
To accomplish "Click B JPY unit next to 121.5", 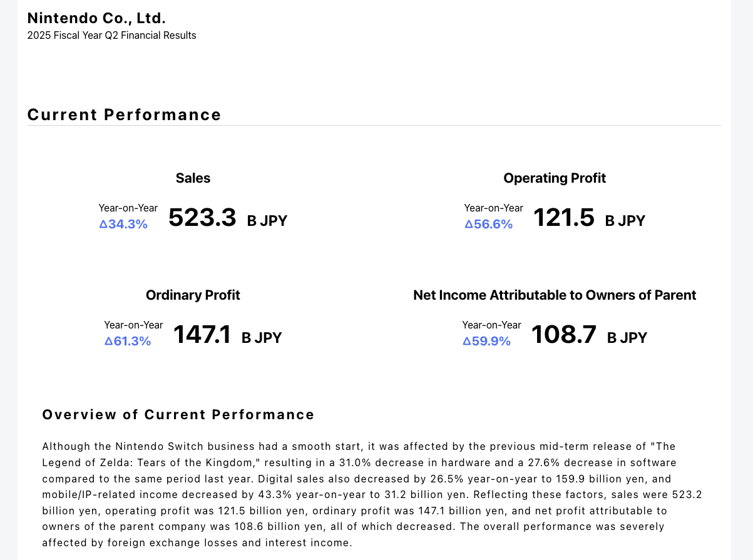I will 625,221.
